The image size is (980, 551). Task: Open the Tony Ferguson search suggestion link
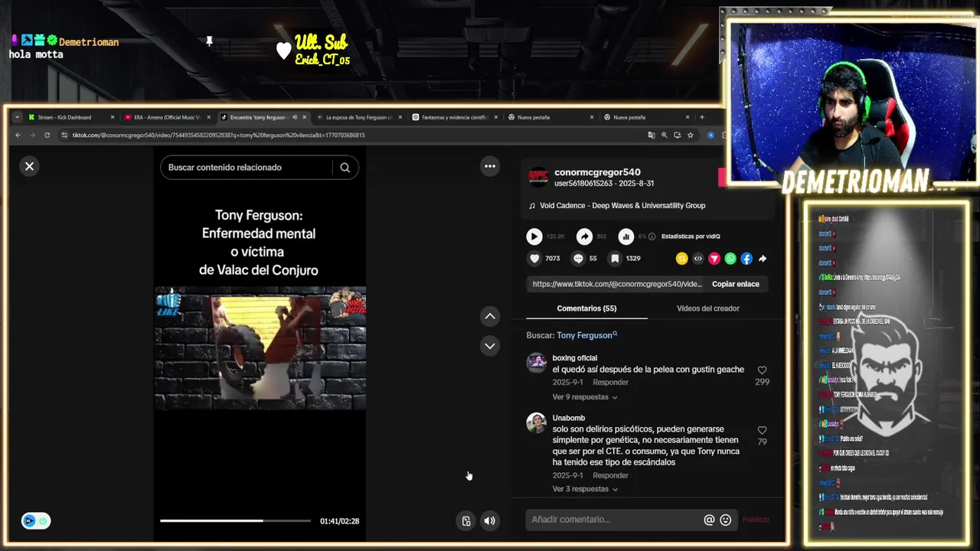[x=586, y=335]
